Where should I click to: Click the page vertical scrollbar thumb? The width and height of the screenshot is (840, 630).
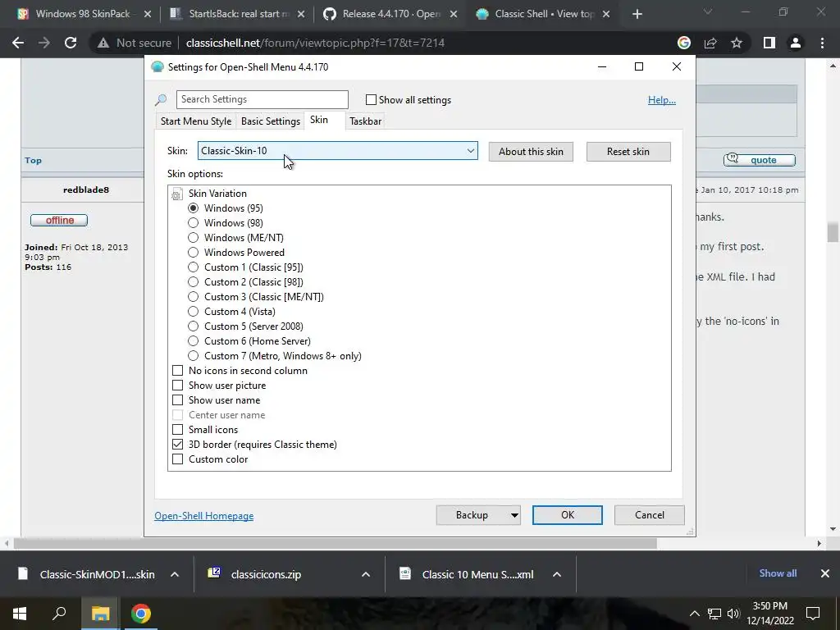(833, 232)
